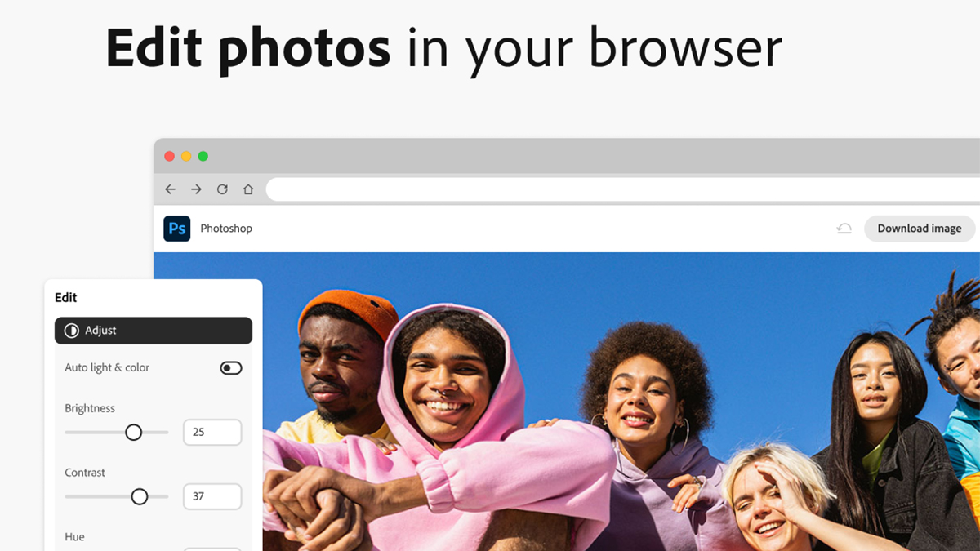
Task: Open the Hue adjustment controls
Action: [x=74, y=536]
